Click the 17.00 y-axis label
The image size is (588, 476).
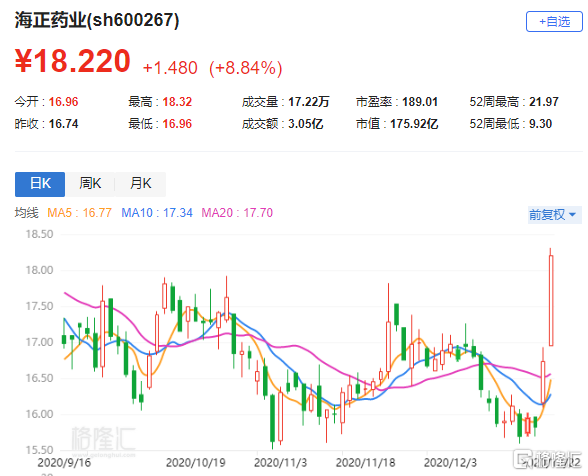pyautogui.click(x=39, y=342)
